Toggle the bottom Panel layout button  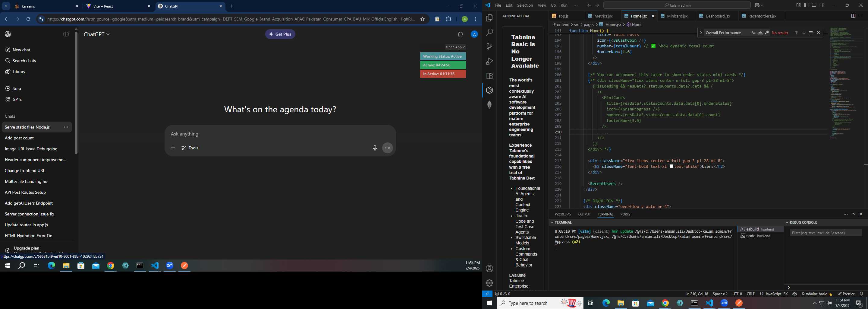coord(814,5)
